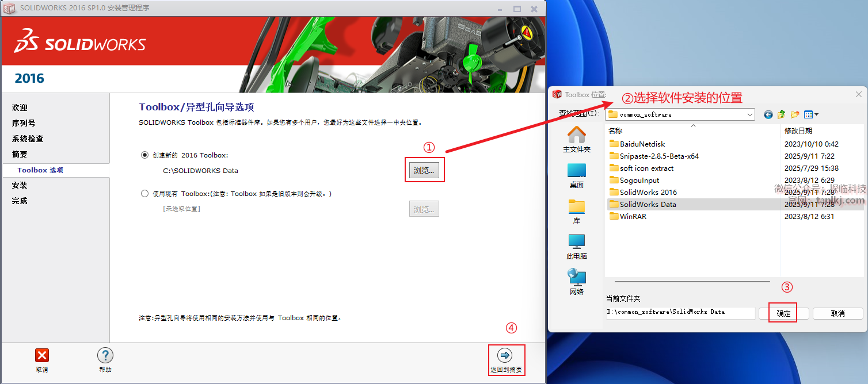The width and height of the screenshot is (868, 384).
Task: Select Serial Number step in sidebar
Action: pyautogui.click(x=24, y=123)
